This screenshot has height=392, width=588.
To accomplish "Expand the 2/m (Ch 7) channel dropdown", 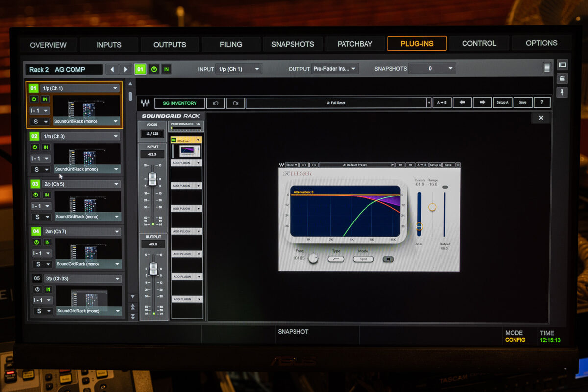I will coord(82,231).
